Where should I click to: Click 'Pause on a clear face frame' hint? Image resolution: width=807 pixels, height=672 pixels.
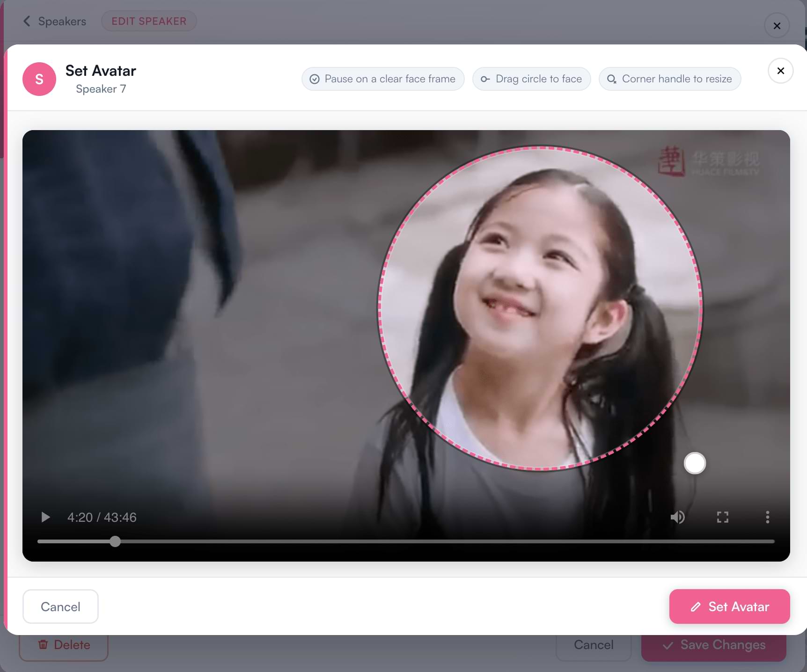tap(383, 79)
